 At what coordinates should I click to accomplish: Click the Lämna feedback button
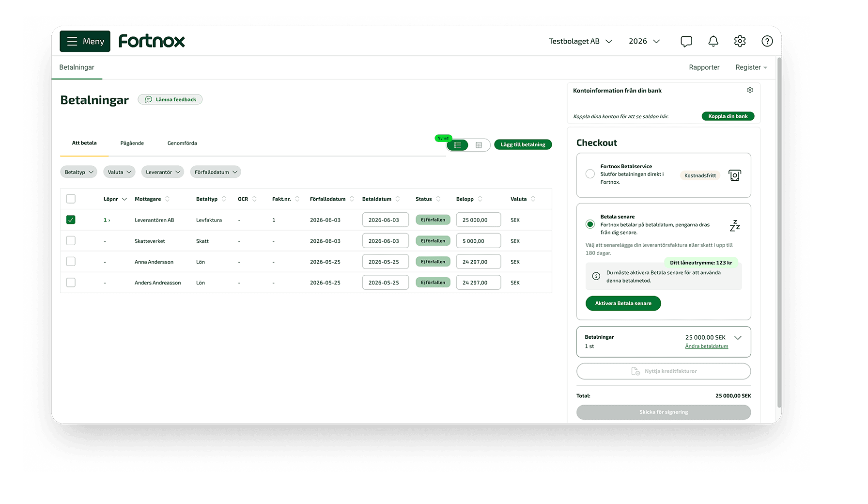pyautogui.click(x=170, y=99)
